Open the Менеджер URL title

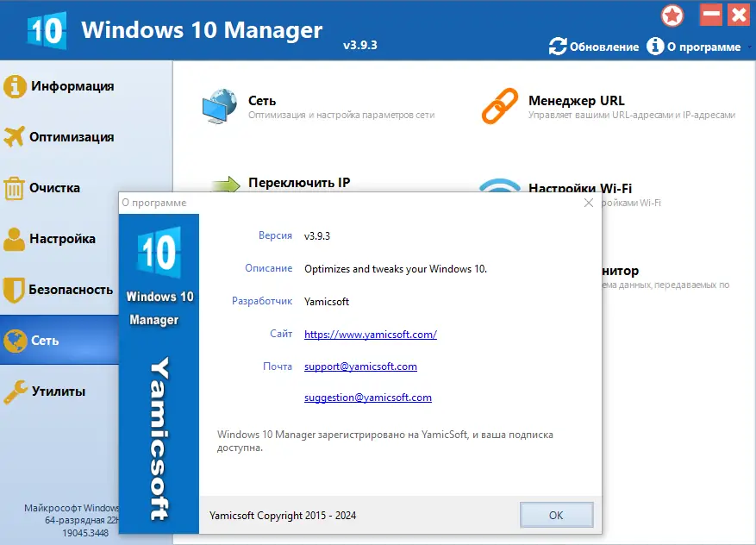tap(577, 100)
